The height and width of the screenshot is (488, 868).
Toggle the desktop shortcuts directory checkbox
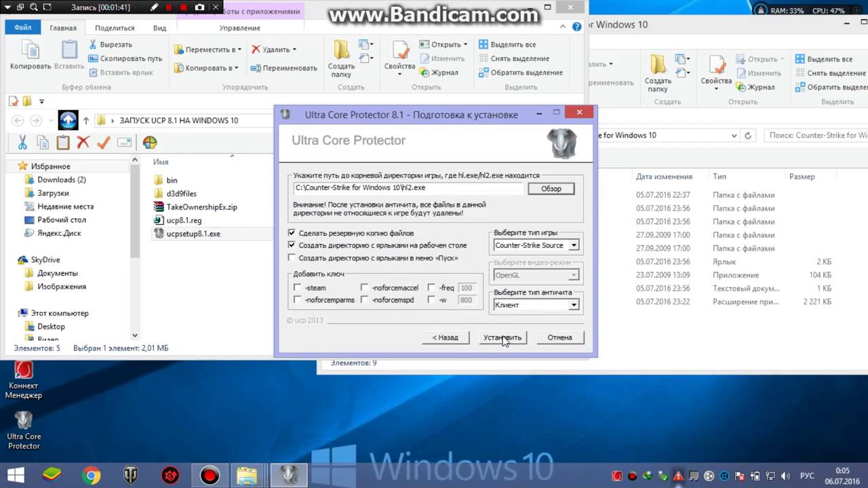292,245
